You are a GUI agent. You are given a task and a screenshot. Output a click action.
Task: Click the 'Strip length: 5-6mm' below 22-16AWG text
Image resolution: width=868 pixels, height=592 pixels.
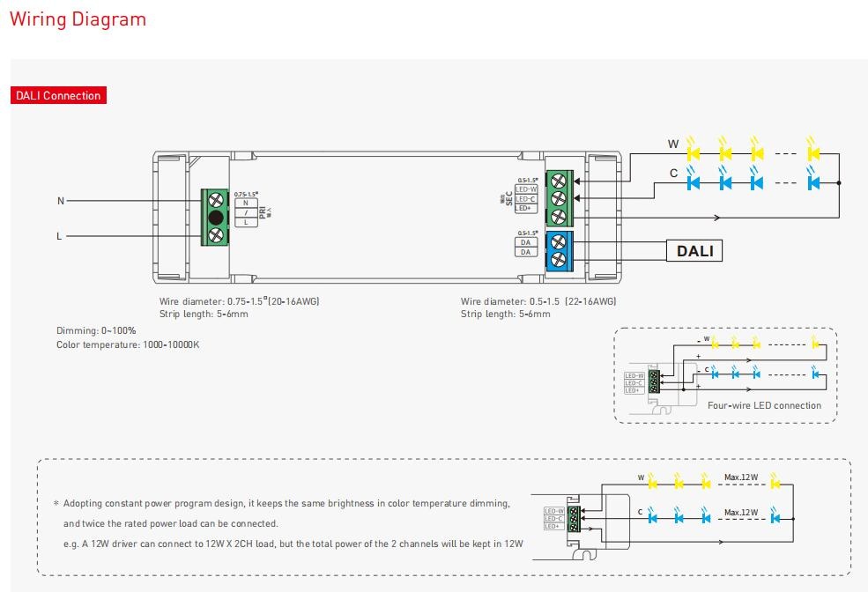[x=506, y=314]
